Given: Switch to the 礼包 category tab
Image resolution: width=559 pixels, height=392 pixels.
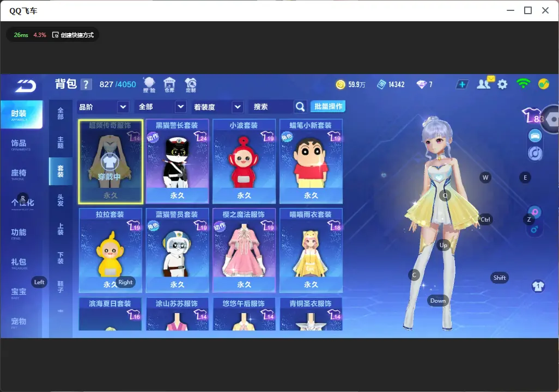Looking at the screenshot, I should [19, 262].
